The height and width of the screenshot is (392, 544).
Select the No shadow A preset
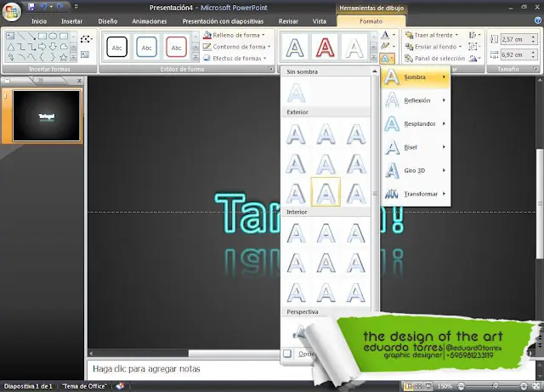tap(297, 93)
